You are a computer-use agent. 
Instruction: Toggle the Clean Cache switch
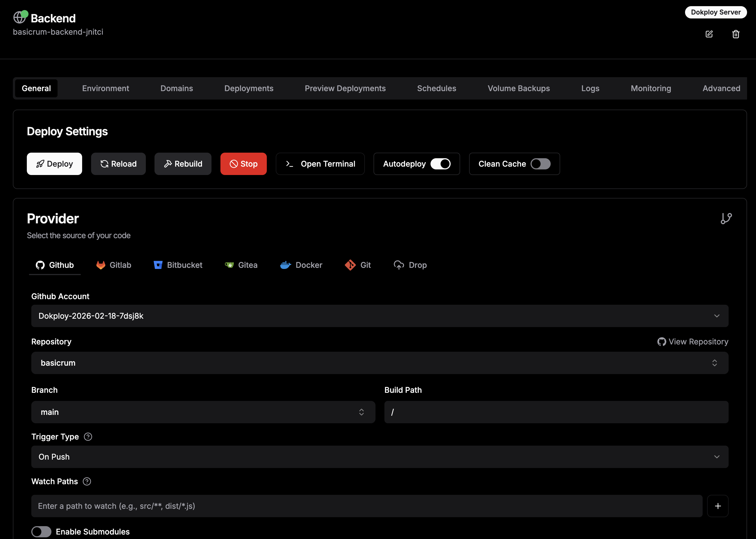click(x=541, y=164)
